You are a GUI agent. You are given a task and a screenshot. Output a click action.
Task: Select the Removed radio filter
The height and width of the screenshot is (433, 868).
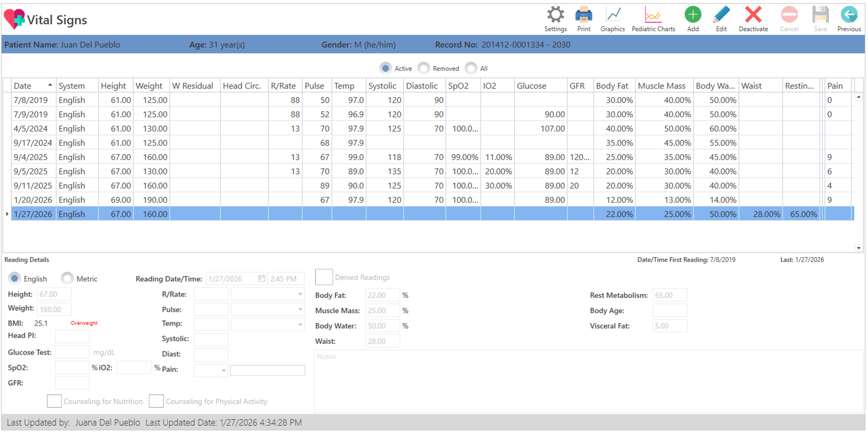424,68
